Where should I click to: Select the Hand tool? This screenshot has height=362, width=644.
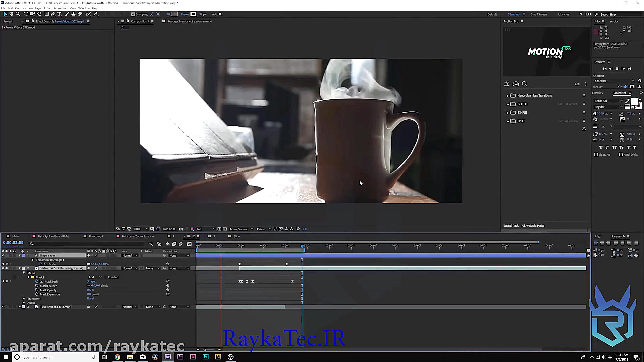(x=11, y=14)
